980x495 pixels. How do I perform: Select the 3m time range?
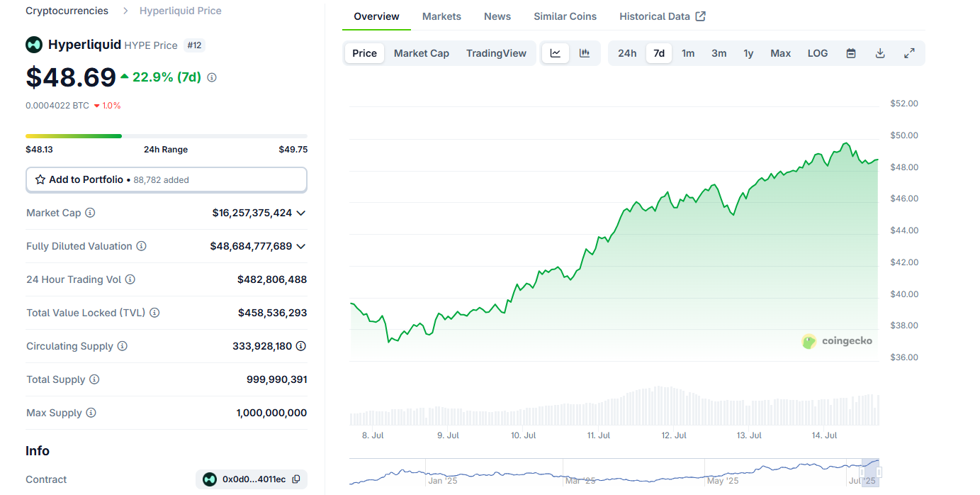point(719,53)
